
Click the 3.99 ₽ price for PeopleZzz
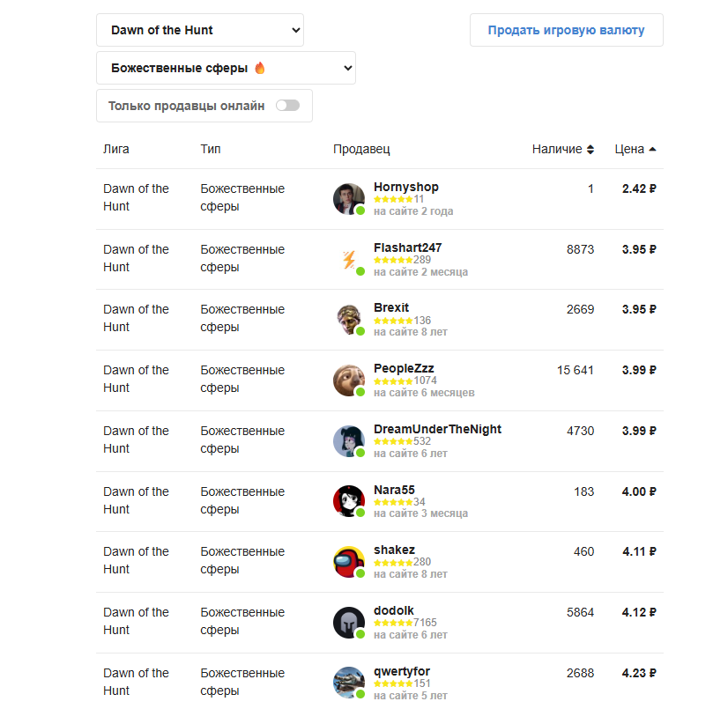point(638,370)
